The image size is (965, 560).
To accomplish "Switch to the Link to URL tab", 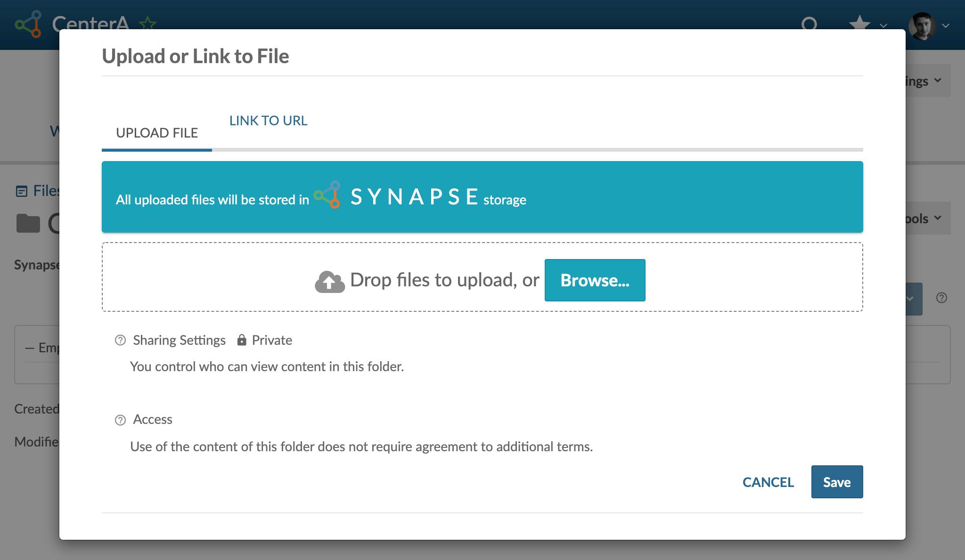I will 268,121.
